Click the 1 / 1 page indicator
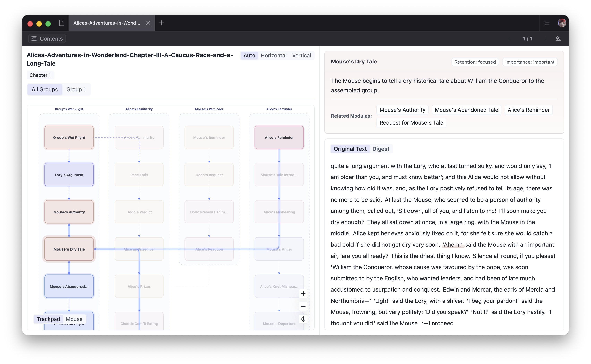Viewport: 591px width, 364px height. coord(527,38)
